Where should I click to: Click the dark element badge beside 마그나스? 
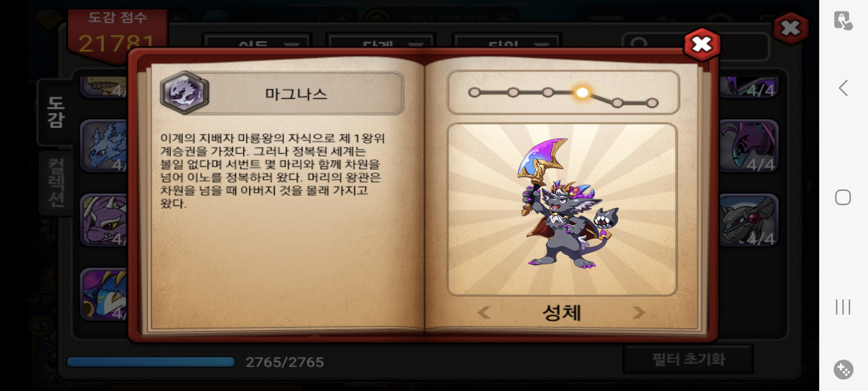[185, 93]
